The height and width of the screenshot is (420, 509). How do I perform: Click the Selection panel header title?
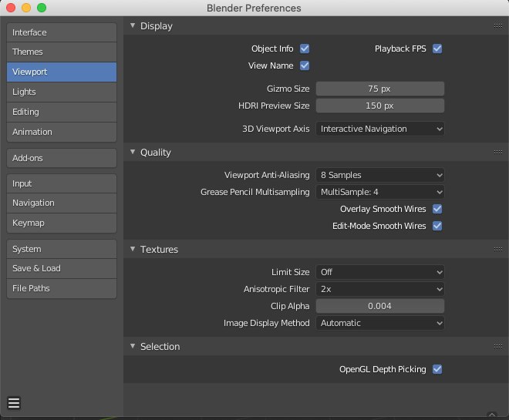click(x=160, y=347)
